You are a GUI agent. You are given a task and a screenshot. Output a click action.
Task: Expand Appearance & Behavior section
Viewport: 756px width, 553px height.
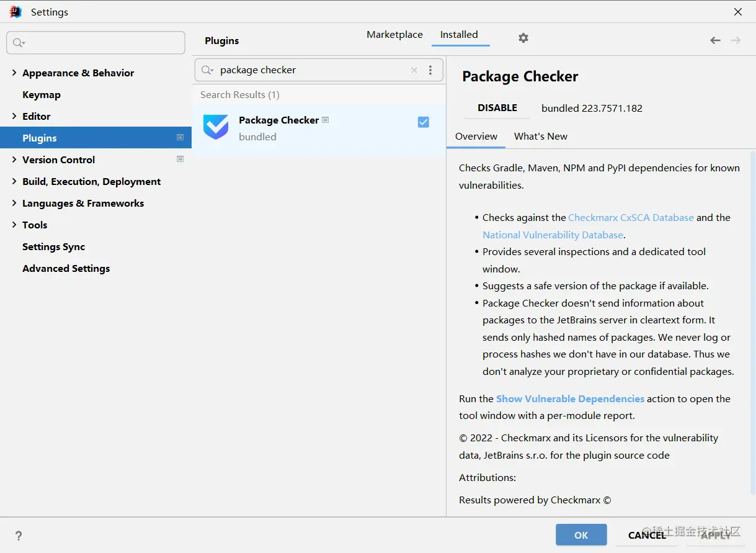tap(14, 73)
